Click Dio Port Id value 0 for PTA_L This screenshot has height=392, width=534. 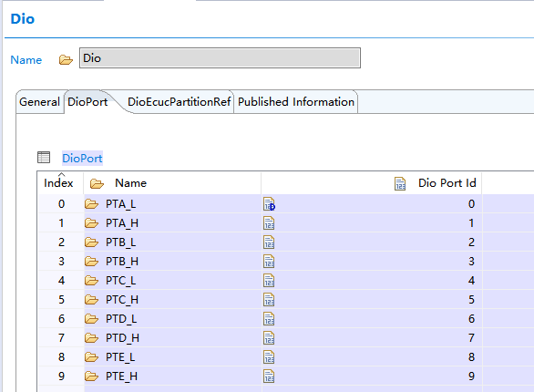tap(471, 203)
